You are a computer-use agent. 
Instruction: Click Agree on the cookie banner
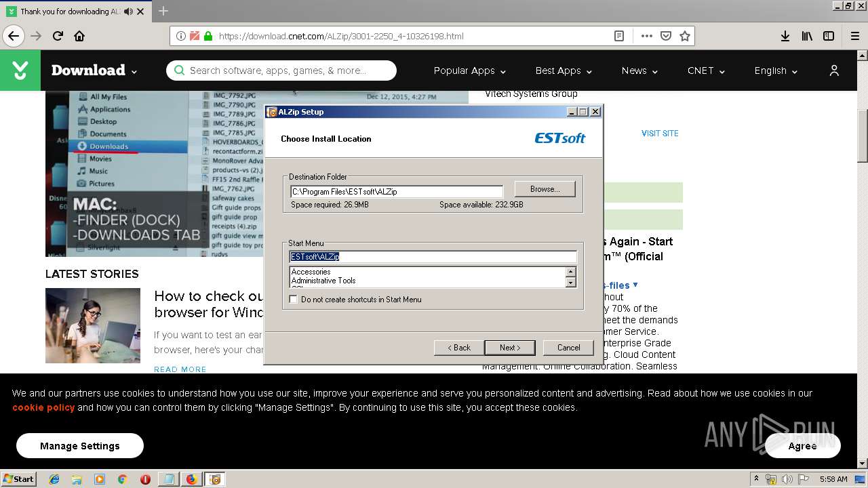click(802, 446)
